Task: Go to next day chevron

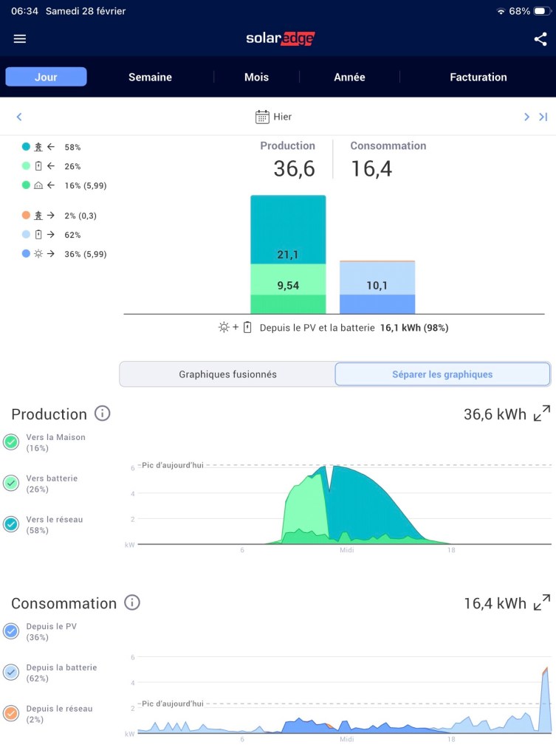Action: click(x=526, y=117)
